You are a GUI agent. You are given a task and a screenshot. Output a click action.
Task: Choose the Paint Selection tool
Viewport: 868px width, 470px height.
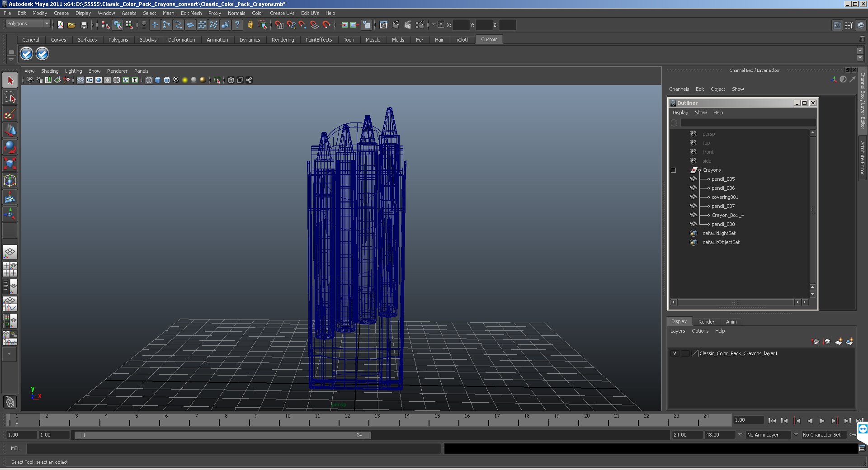(x=10, y=114)
